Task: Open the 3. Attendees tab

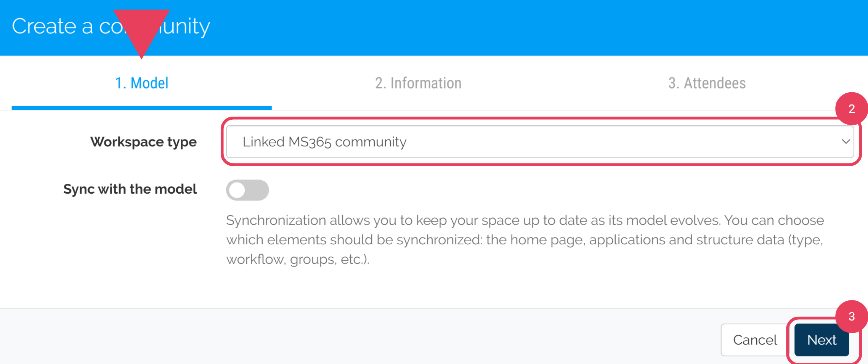Action: pyautogui.click(x=707, y=83)
